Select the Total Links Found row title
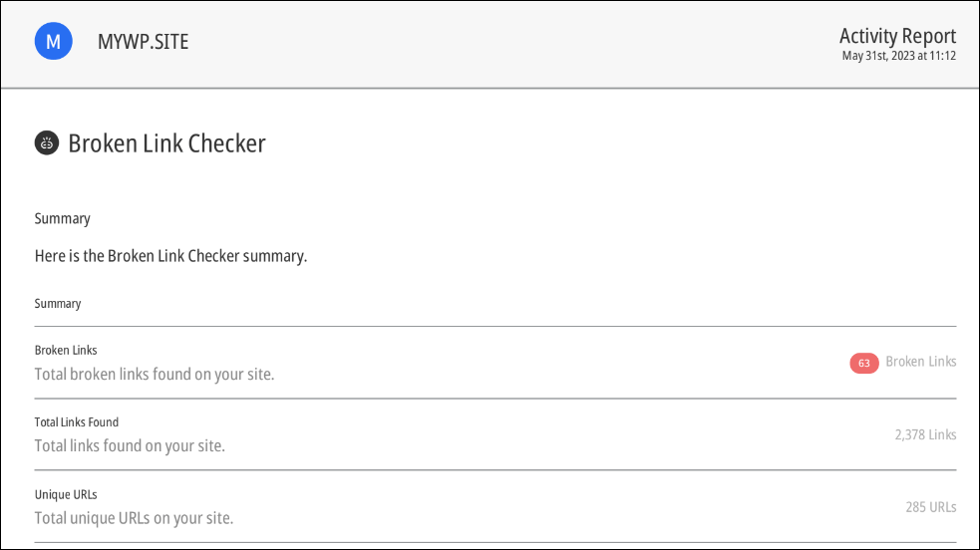Screen dimensions: 980x550 (76, 422)
